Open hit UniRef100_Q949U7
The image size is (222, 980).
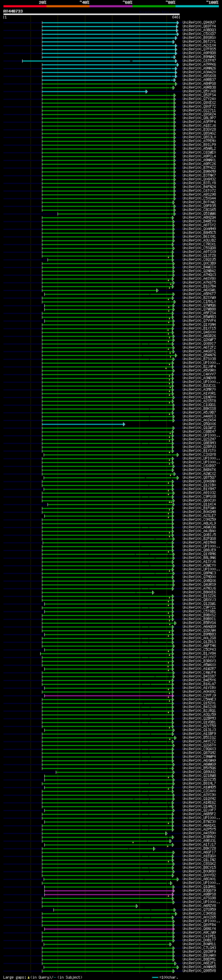pos(199,23)
